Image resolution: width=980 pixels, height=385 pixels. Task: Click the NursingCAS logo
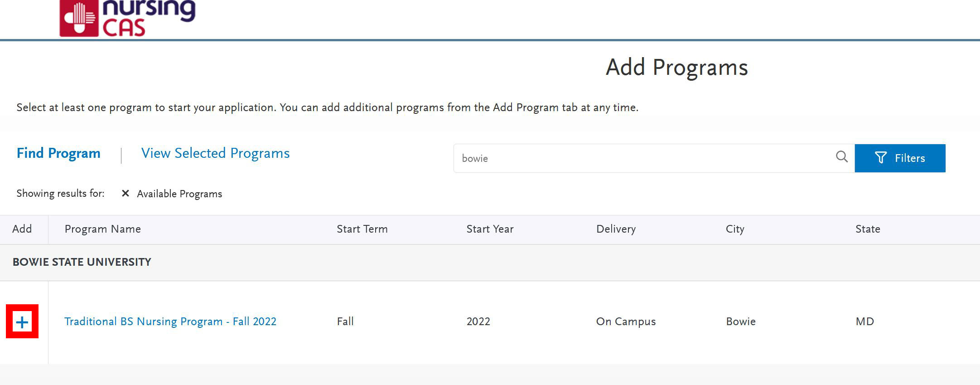(127, 18)
